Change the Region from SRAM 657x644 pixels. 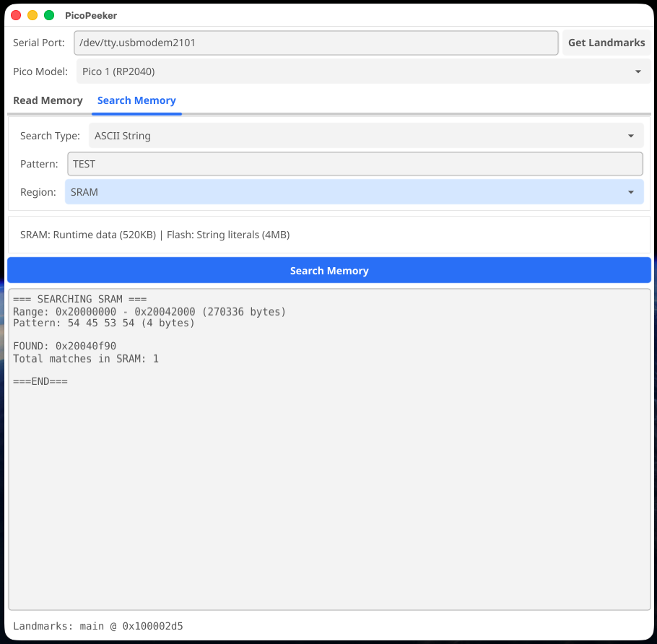point(354,191)
